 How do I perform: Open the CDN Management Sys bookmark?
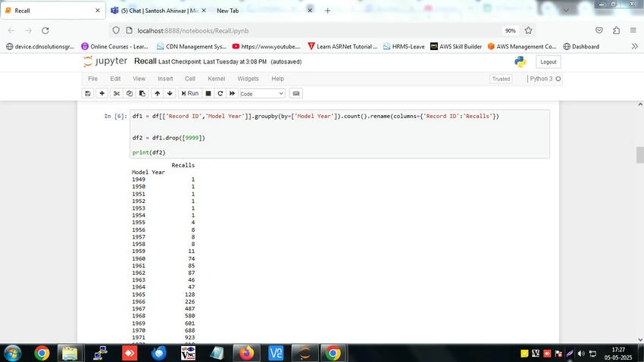192,47
